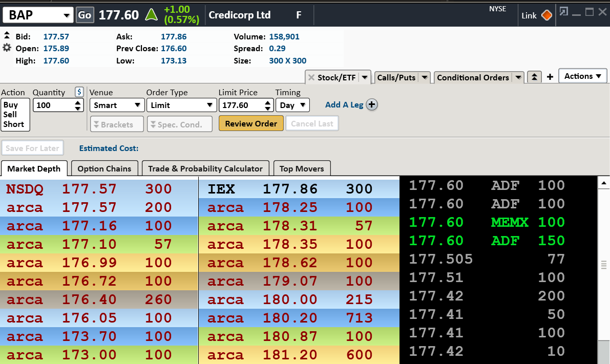Click the Limit Price stepper arrows

[x=267, y=105]
